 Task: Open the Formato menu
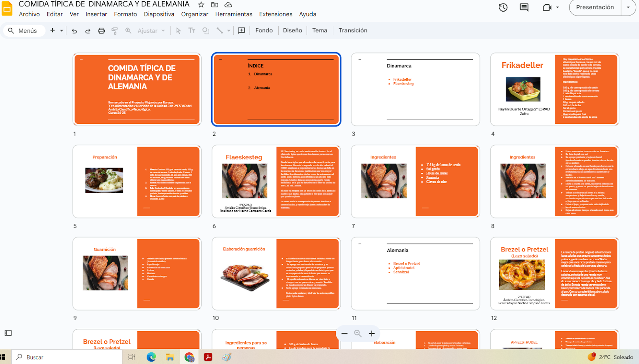tap(125, 14)
